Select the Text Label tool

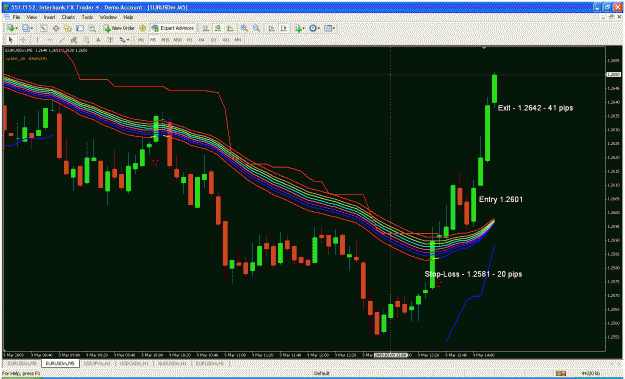click(110, 40)
